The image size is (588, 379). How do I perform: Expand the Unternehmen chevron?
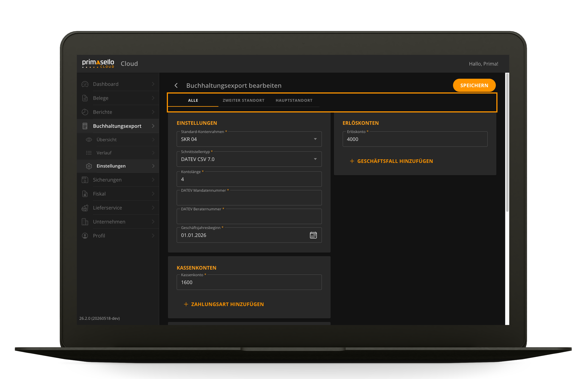click(153, 222)
